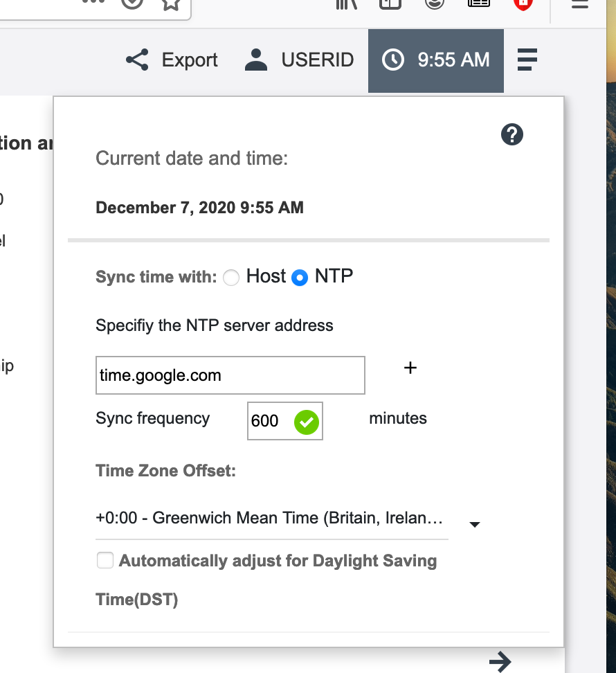Click the clock icon beside 9:55 AM
This screenshot has height=673, width=616.
pyautogui.click(x=393, y=60)
